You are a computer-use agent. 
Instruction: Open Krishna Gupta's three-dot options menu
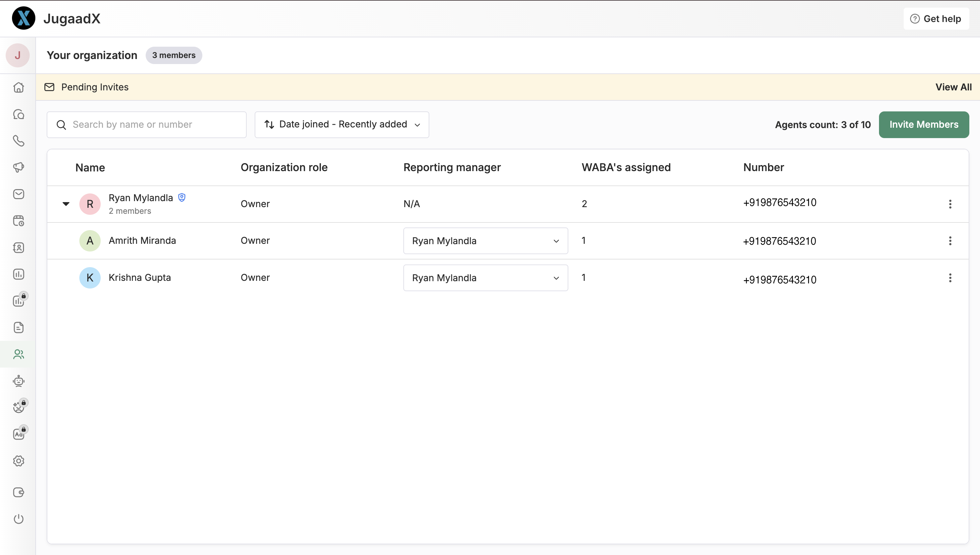click(950, 278)
